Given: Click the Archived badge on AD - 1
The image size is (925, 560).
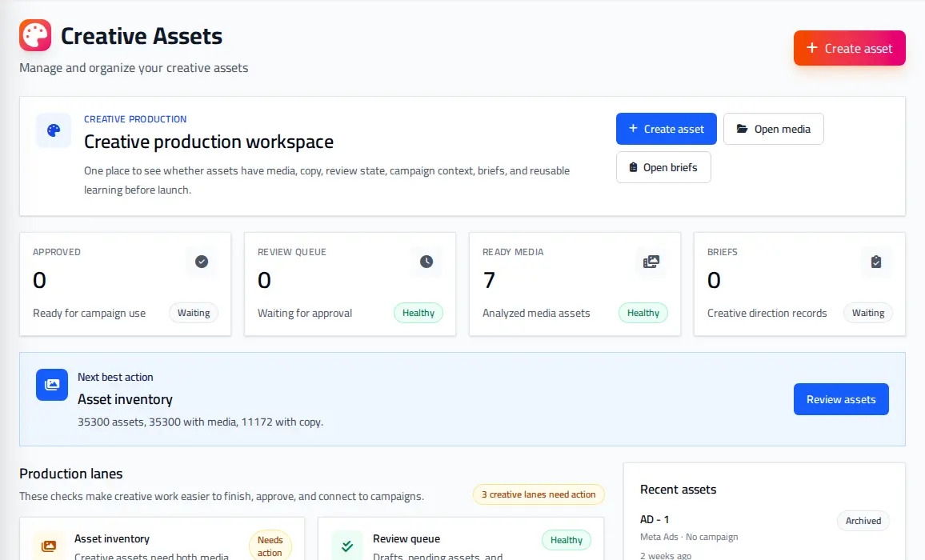Looking at the screenshot, I should [863, 521].
